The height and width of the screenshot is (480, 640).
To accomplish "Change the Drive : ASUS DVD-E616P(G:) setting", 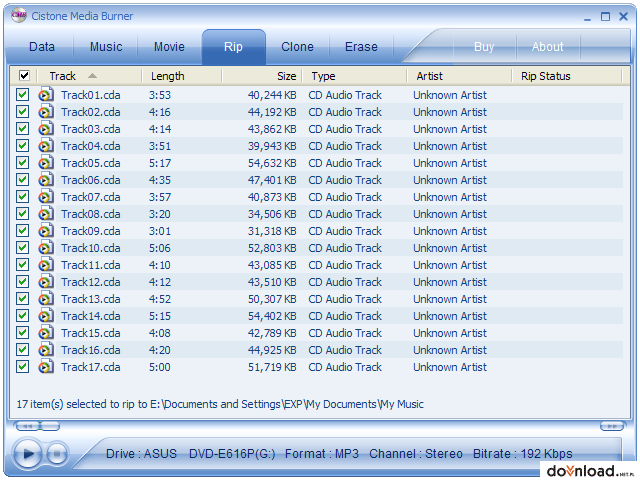I will click(x=191, y=454).
